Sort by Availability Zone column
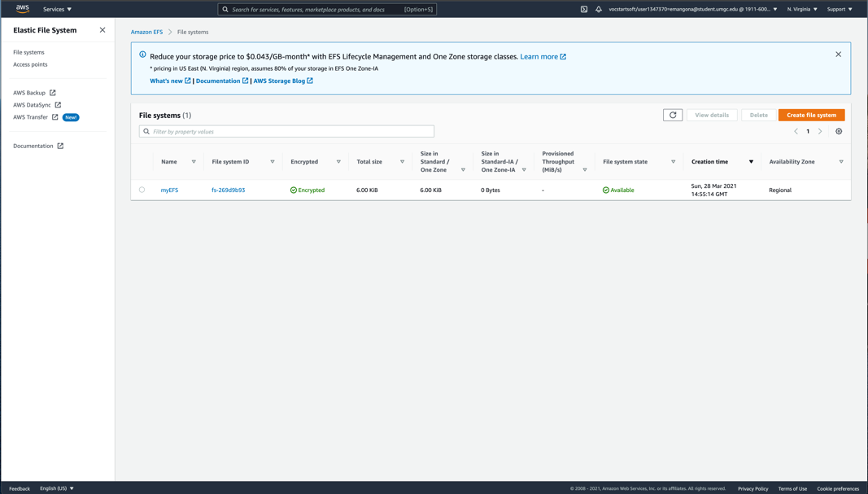 coord(841,162)
